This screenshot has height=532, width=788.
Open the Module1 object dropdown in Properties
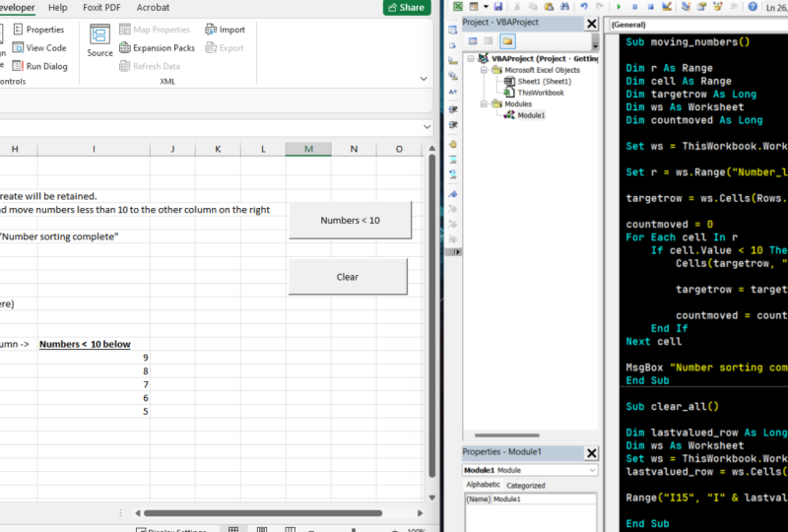point(592,470)
